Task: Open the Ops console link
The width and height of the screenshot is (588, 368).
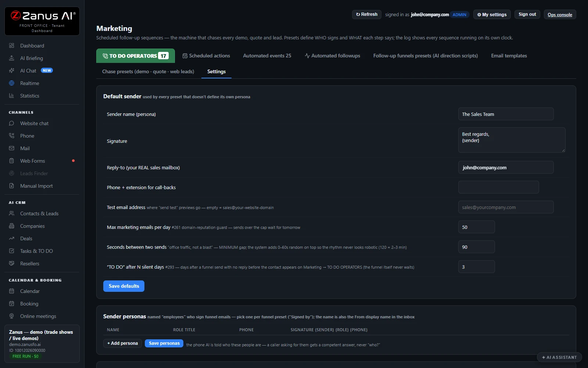Action: (560, 14)
